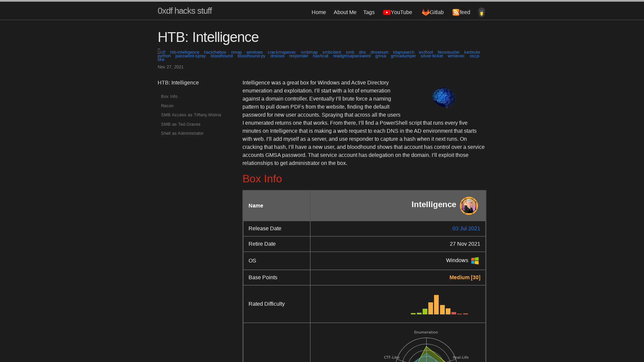Open the YouTube channel icon link

[387, 12]
